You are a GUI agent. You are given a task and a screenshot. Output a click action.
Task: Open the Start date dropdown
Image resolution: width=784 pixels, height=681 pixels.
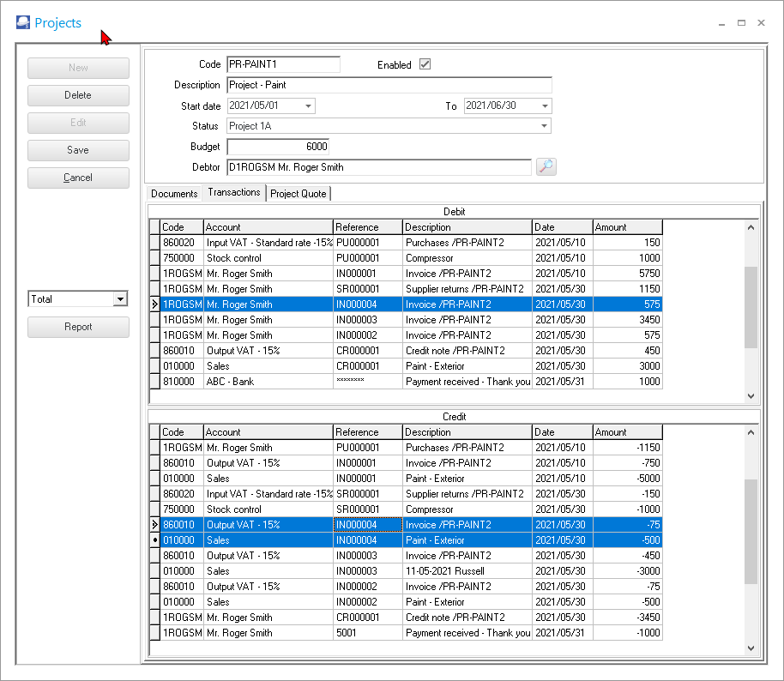(x=308, y=106)
